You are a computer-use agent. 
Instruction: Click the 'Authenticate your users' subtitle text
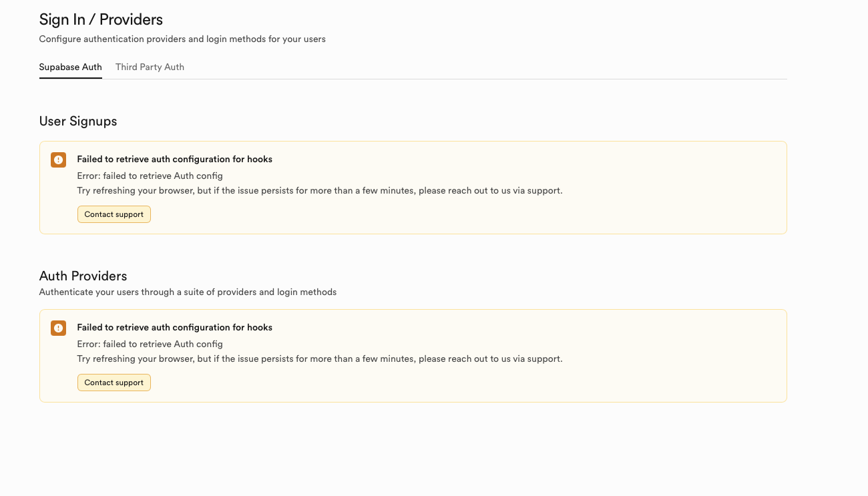pos(188,292)
